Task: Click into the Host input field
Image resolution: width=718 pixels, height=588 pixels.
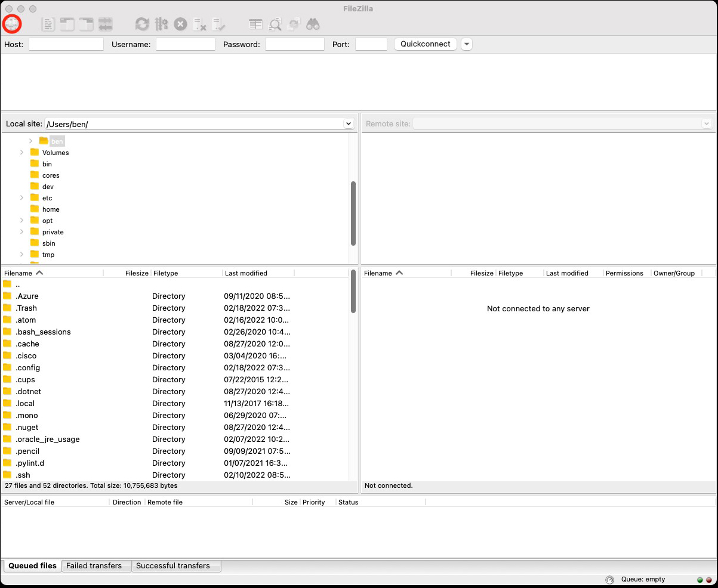Action: tap(66, 44)
